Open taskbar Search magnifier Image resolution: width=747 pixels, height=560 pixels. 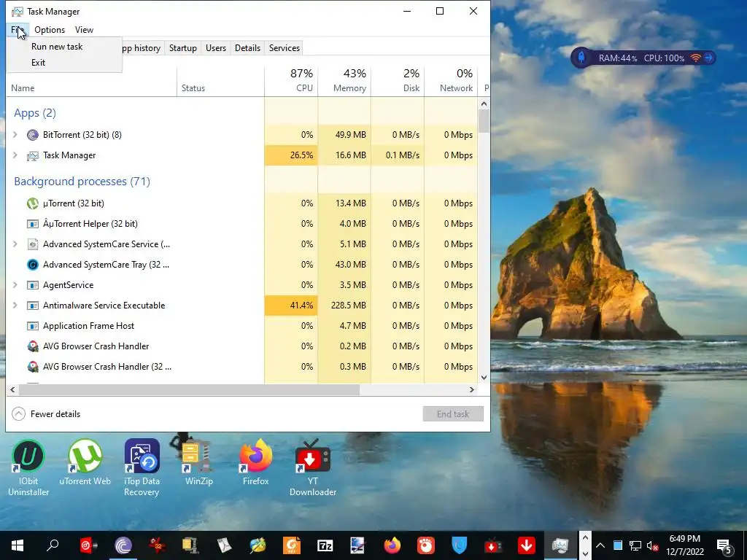pos(53,545)
